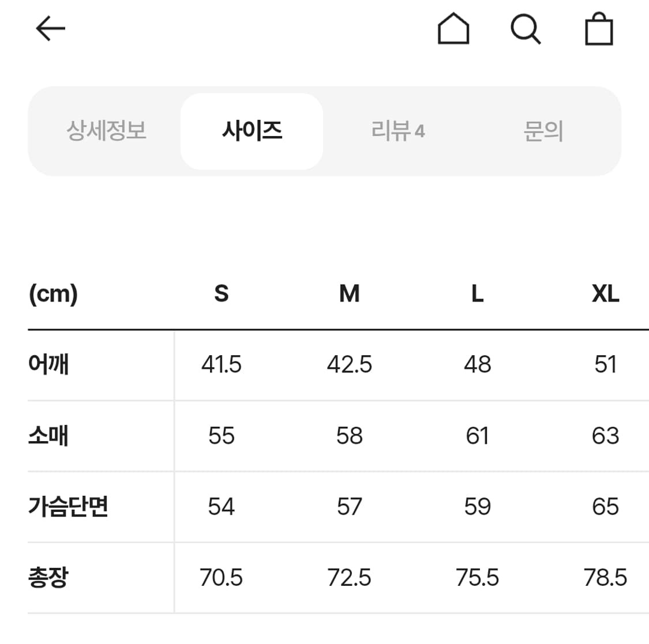Switch to the 문의 tab
649x644 pixels.
[542, 131]
